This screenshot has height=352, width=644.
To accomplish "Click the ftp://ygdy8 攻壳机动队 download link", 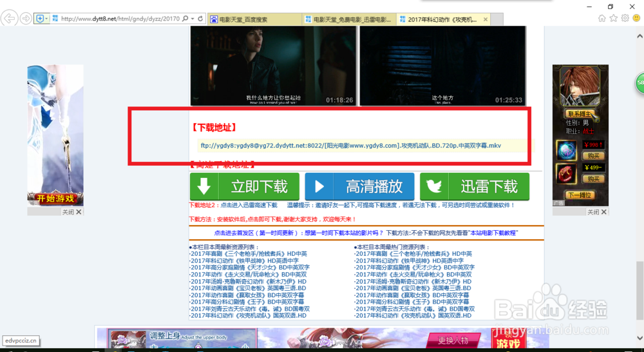I will (x=351, y=146).
